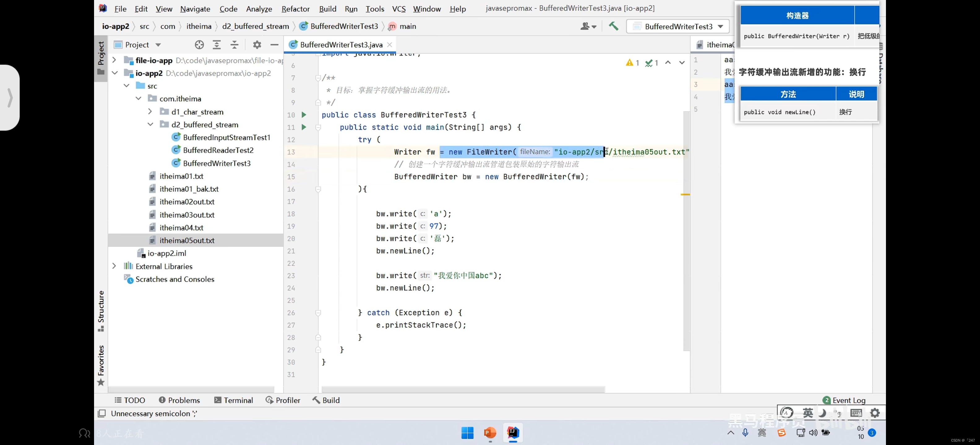Collapse the d2_buffered_stream package
The height and width of the screenshot is (445, 980).
click(150, 125)
